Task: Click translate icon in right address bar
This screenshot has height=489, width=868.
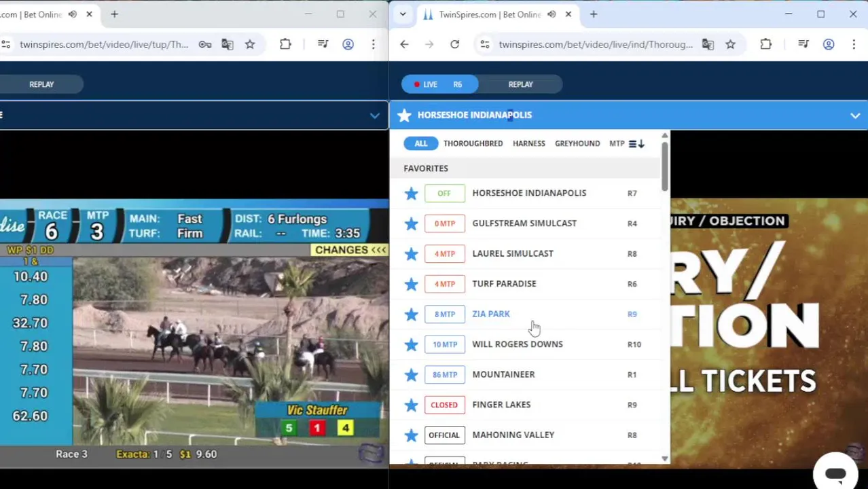Action: coord(708,45)
